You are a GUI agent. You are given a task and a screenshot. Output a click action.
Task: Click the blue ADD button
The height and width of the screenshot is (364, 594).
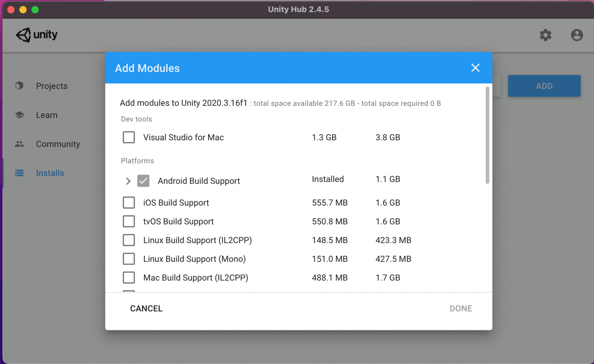click(x=544, y=86)
